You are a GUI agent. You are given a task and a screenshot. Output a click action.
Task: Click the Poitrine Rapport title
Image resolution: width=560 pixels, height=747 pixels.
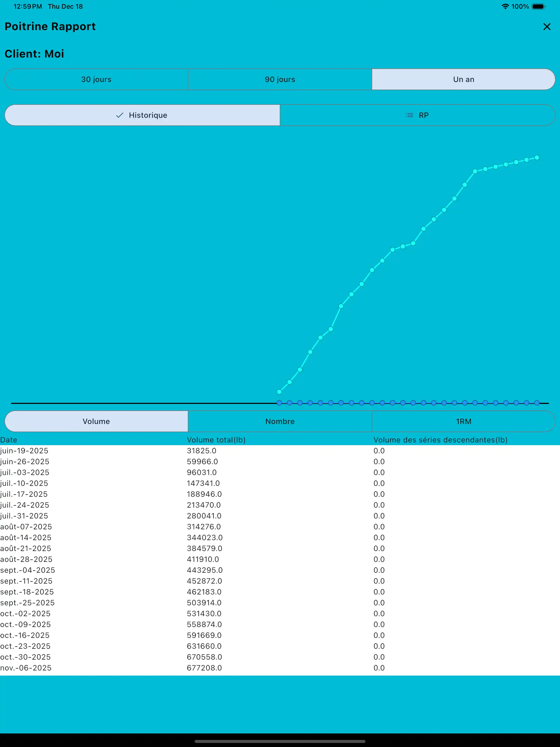coord(50,26)
